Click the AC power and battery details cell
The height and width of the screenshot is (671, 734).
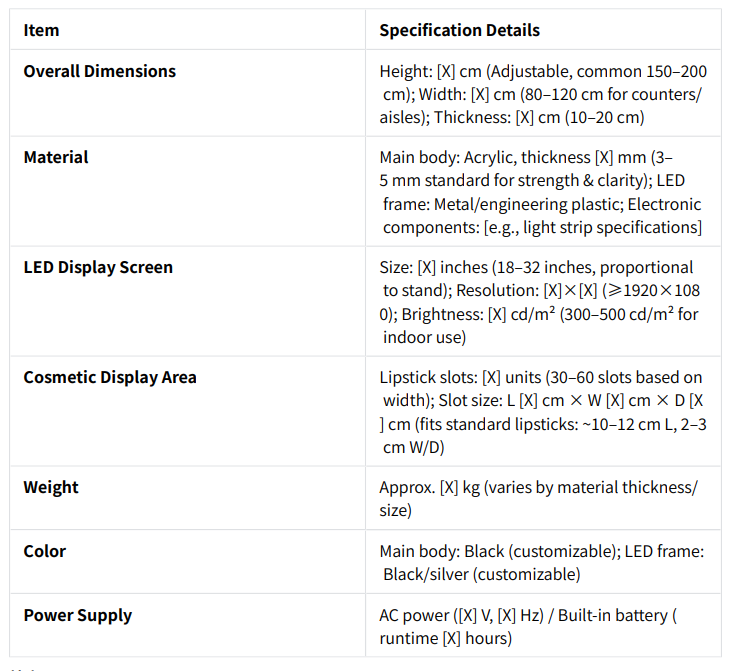(x=543, y=626)
